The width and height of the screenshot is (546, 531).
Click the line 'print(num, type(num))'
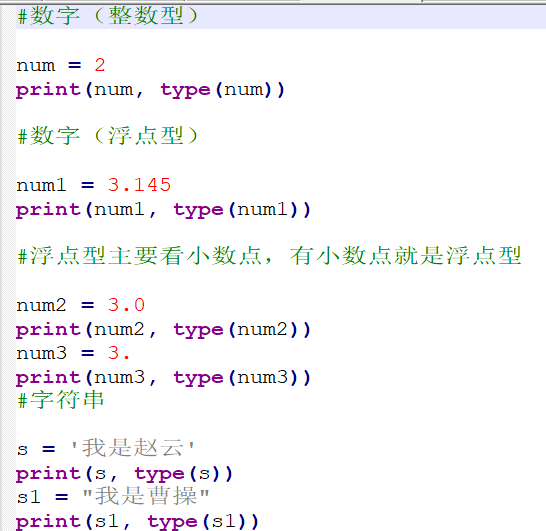click(x=150, y=90)
